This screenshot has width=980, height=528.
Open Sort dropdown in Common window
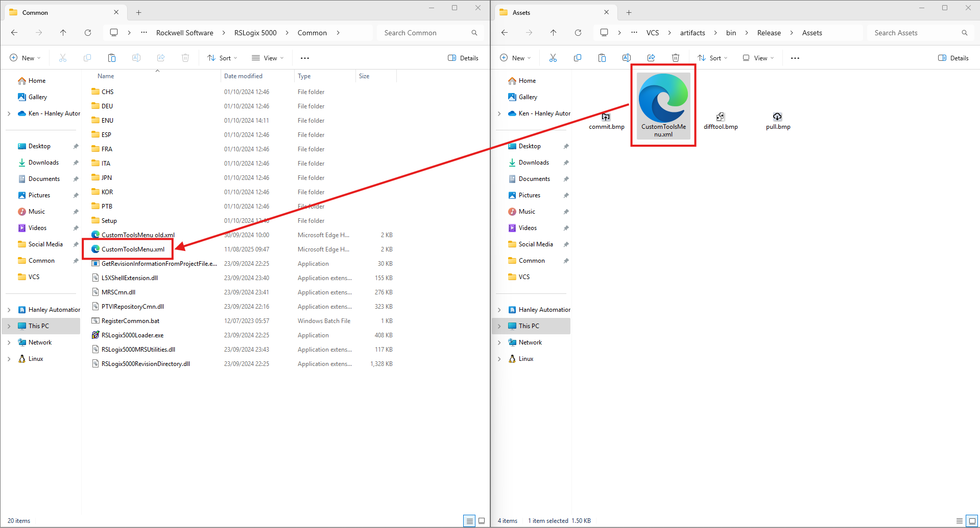[x=222, y=58]
